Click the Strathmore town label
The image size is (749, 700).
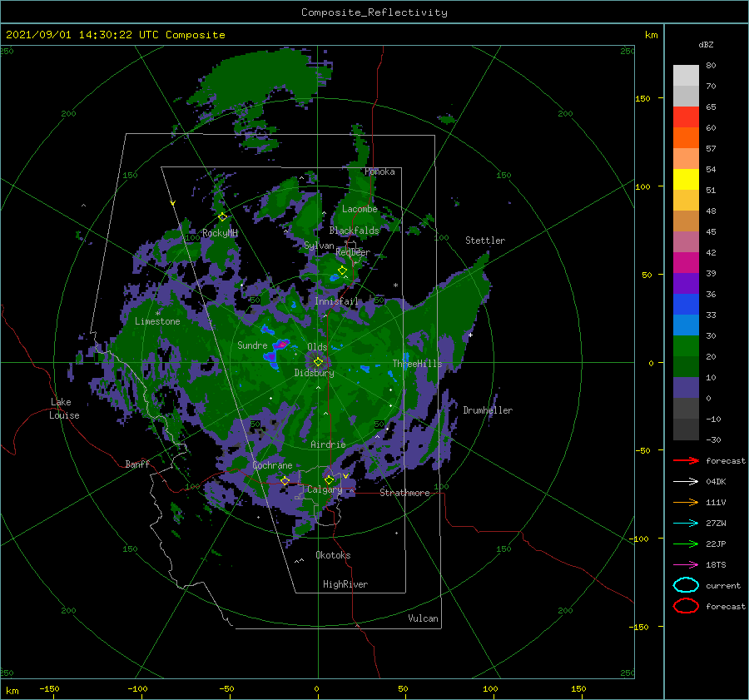click(404, 493)
